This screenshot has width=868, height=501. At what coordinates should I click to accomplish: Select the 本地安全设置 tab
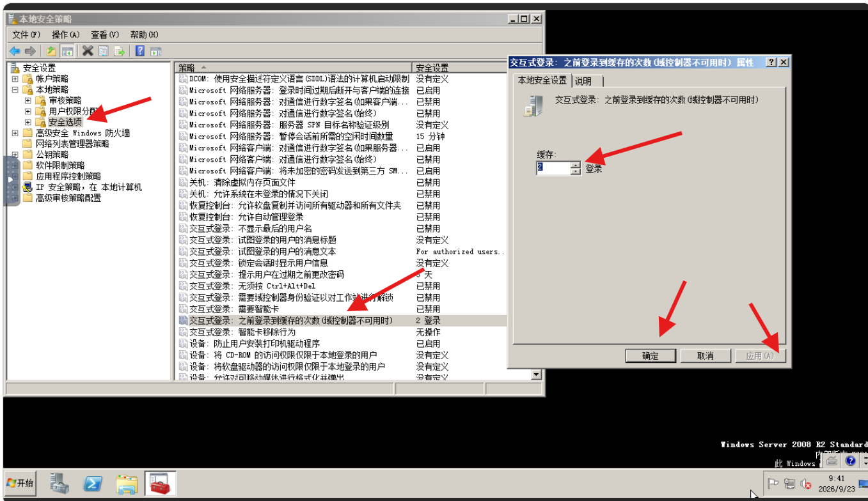(542, 81)
